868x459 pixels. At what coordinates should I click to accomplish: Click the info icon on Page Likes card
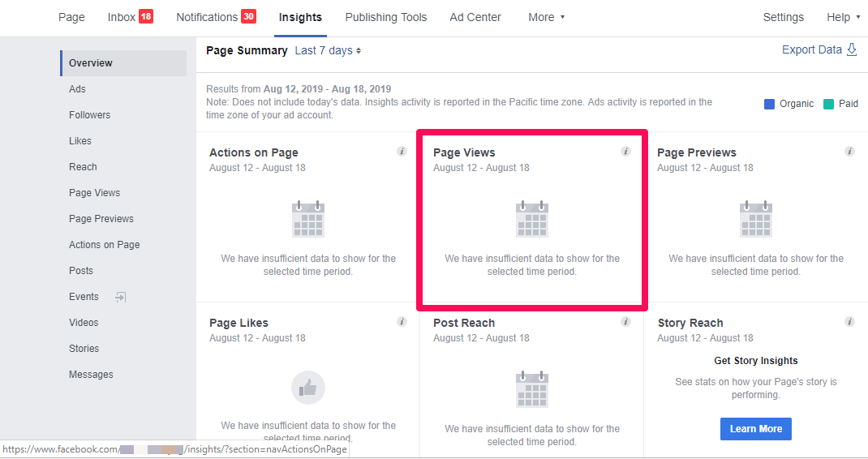tap(402, 322)
